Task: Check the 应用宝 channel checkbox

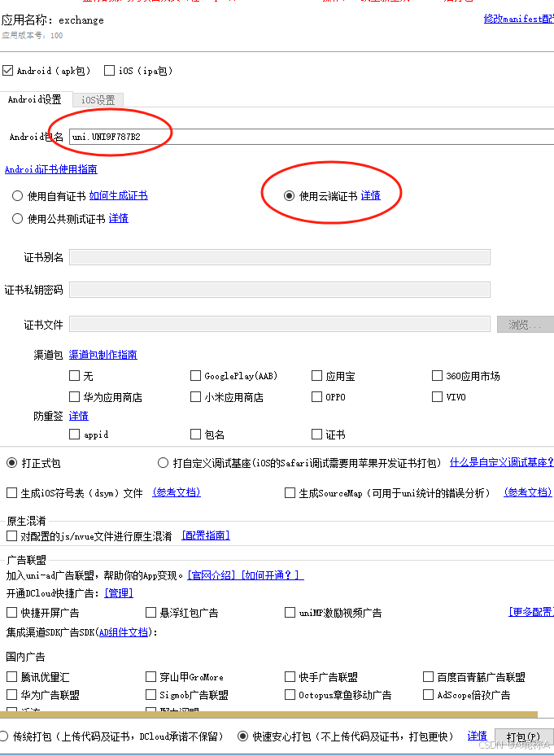Action: click(316, 375)
